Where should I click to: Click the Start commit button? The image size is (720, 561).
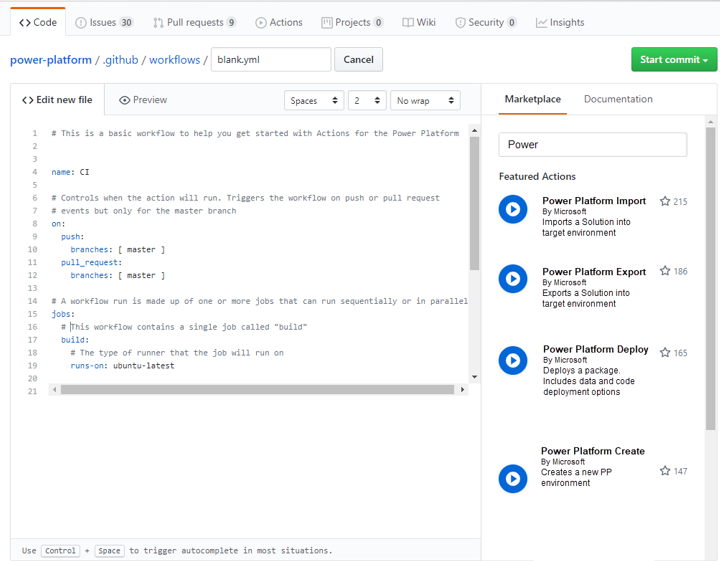[674, 60]
